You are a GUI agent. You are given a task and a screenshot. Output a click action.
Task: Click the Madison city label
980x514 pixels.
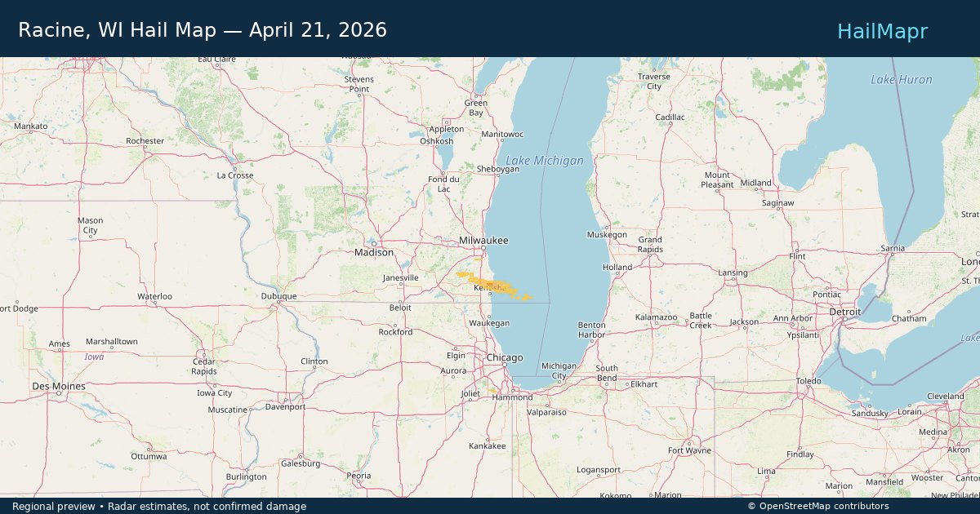point(374,253)
